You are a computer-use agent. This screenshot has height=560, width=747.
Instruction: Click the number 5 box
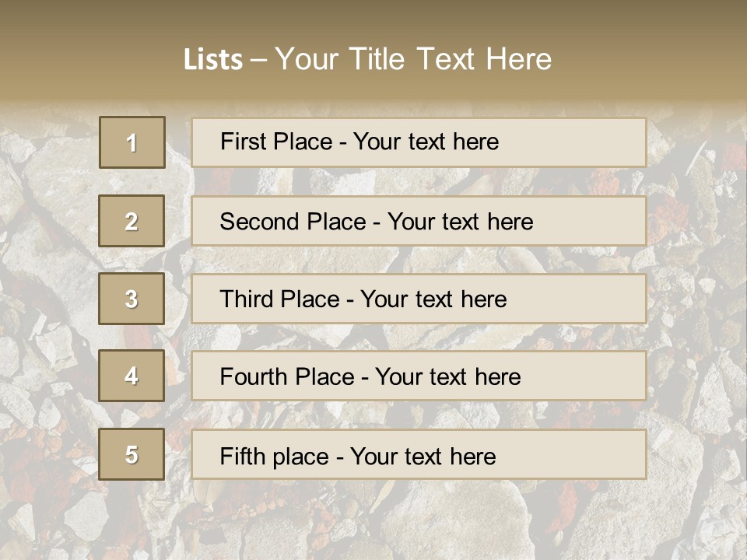click(x=132, y=454)
